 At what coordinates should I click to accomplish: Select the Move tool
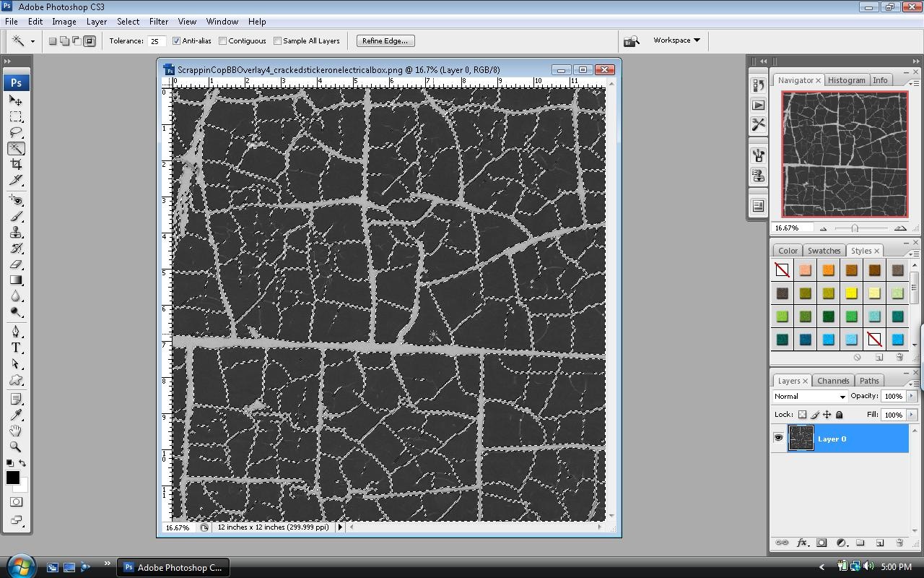pos(16,101)
